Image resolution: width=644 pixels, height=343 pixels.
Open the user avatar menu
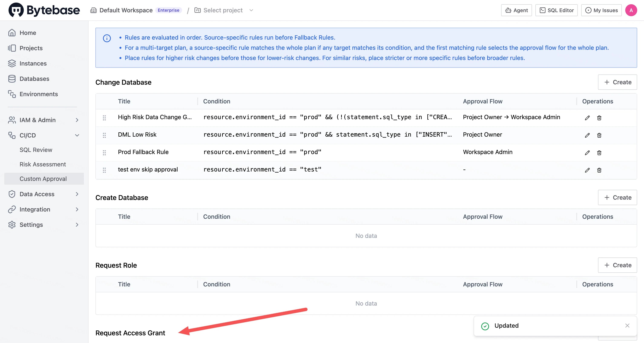tap(631, 10)
